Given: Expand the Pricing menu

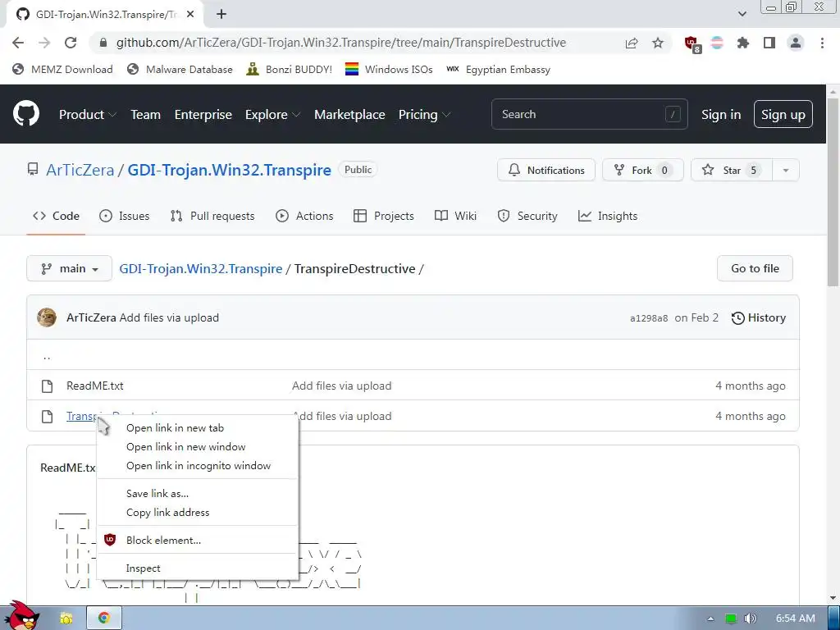Looking at the screenshot, I should click(424, 115).
